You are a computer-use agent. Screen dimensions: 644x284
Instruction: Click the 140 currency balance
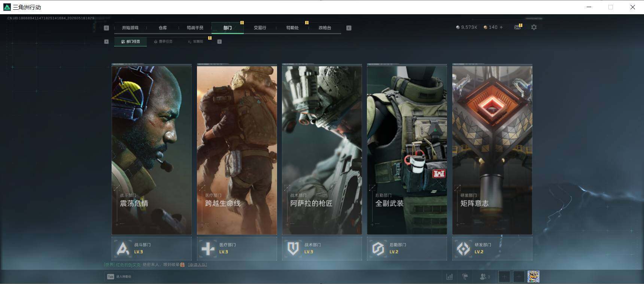pyautogui.click(x=493, y=27)
